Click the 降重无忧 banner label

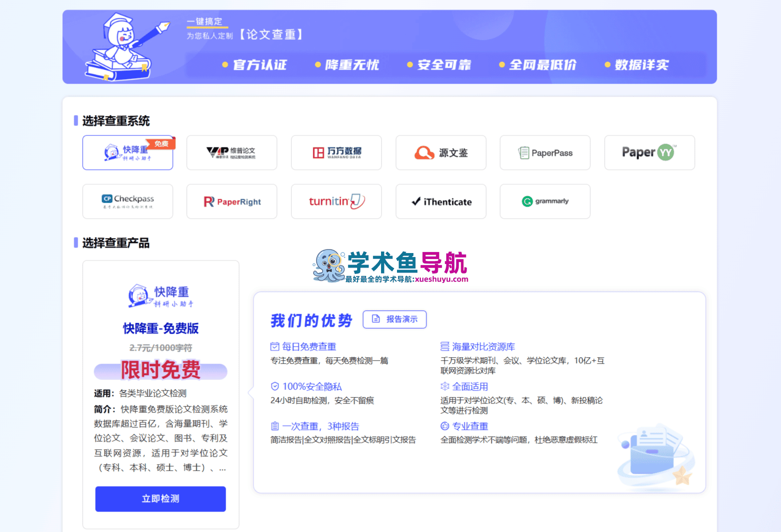[352, 65]
